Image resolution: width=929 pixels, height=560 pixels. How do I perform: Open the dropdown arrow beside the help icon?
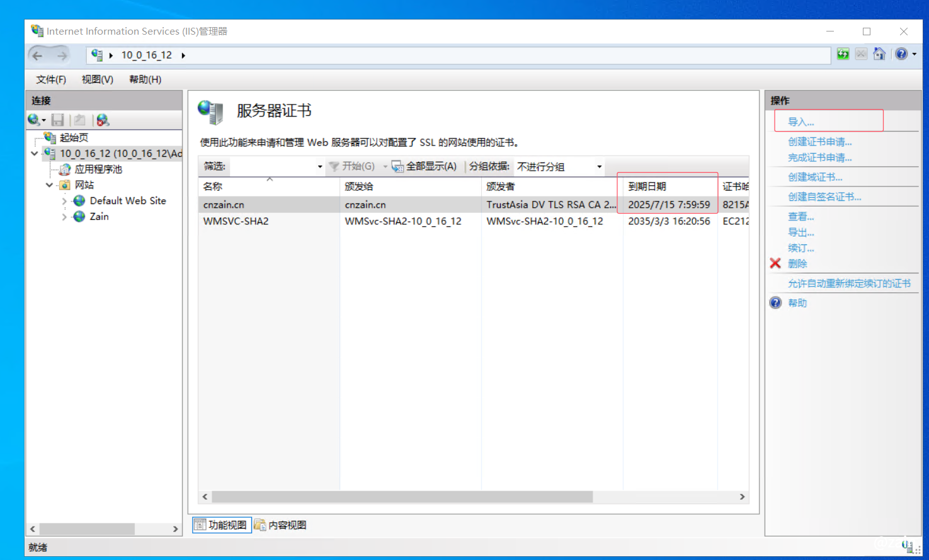tap(915, 54)
